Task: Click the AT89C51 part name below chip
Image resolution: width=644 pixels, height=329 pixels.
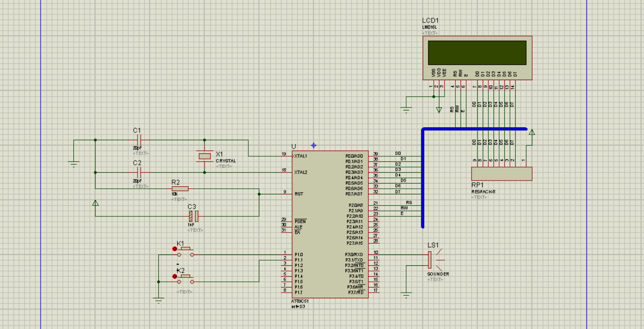Action: pos(300,301)
